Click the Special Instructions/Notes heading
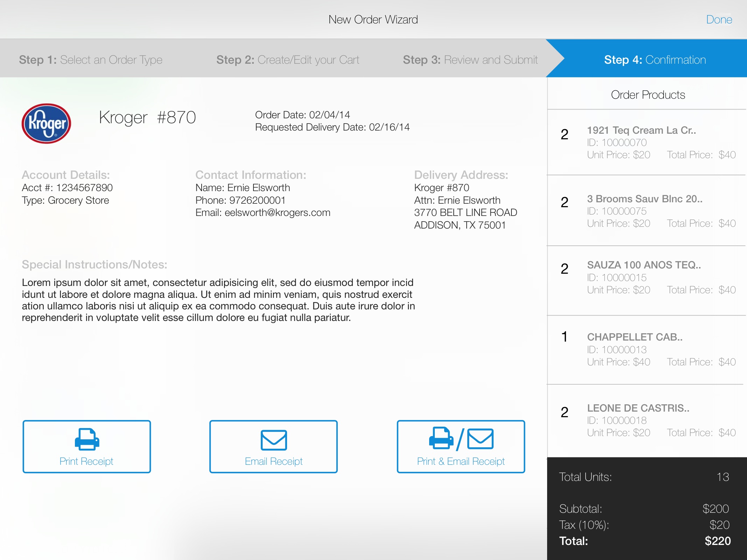Image resolution: width=747 pixels, height=560 pixels. (95, 265)
